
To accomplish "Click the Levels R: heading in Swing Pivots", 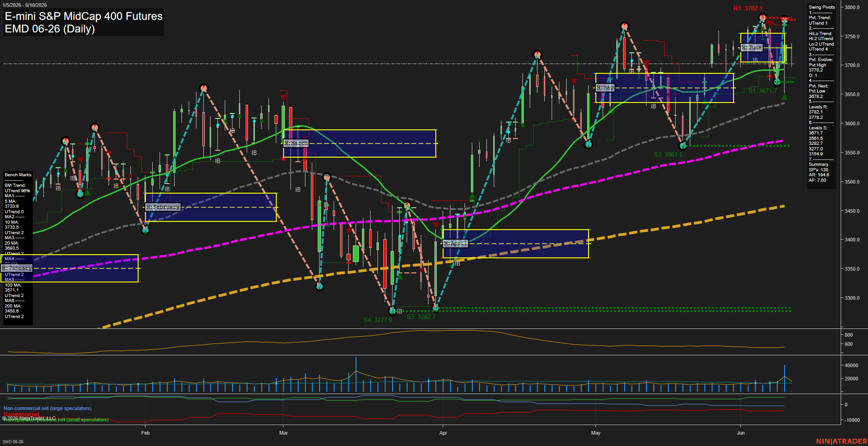I will pos(818,107).
